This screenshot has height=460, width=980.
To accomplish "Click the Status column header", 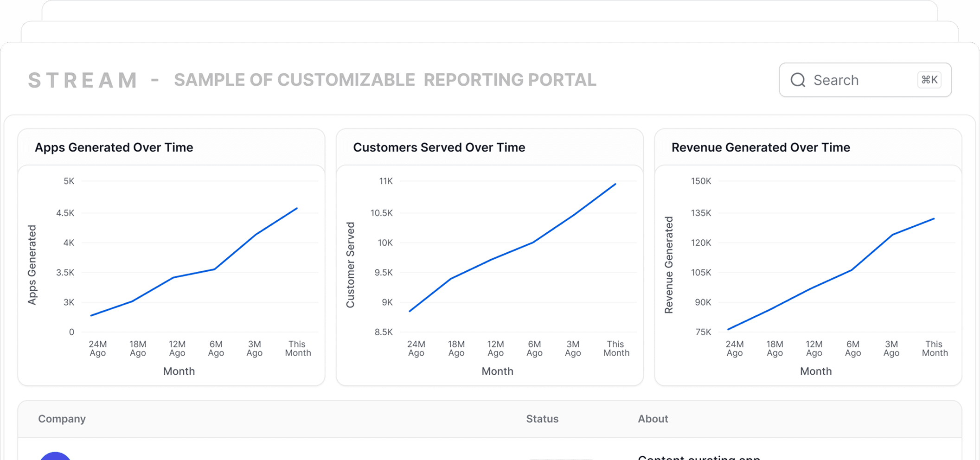I will point(542,419).
